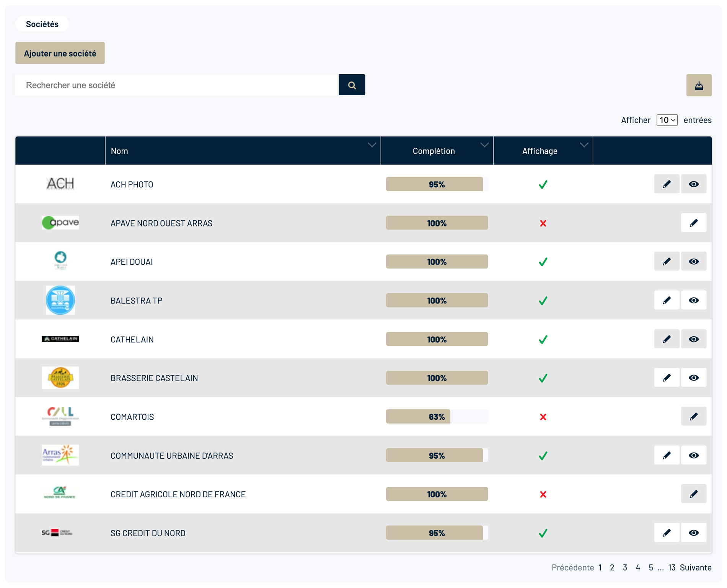
Task: Click edit pencil for BALESTRA TP
Action: click(x=666, y=300)
